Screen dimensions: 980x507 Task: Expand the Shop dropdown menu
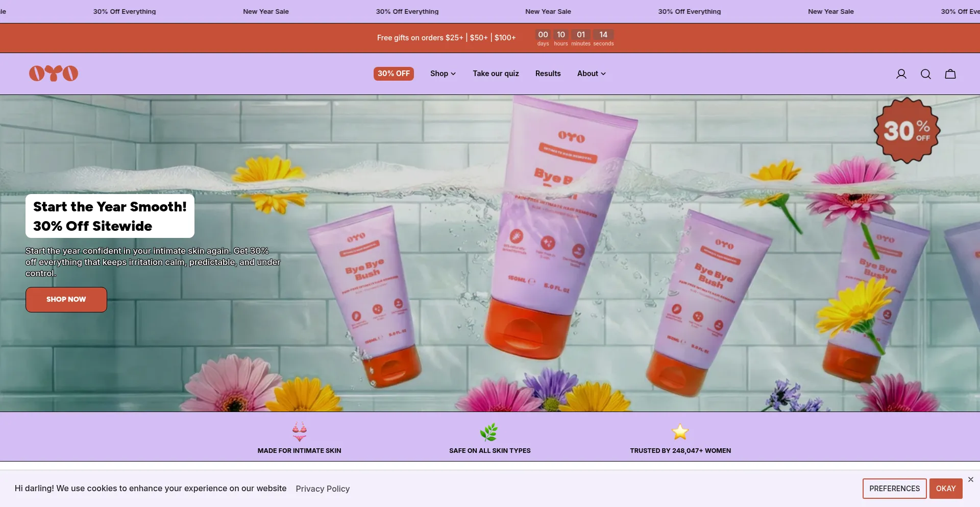coord(442,74)
